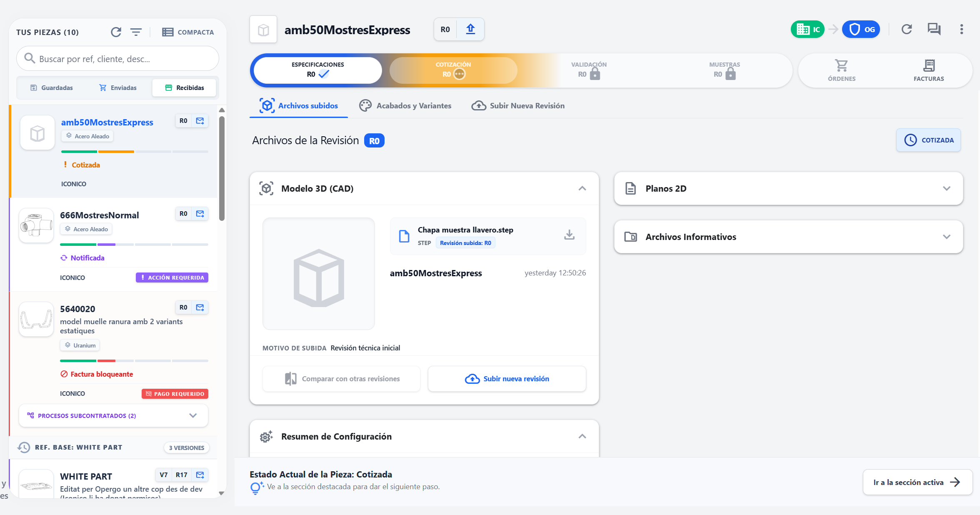Image resolution: width=980 pixels, height=515 pixels.
Task: Open the Guardadas tab
Action: [52, 87]
